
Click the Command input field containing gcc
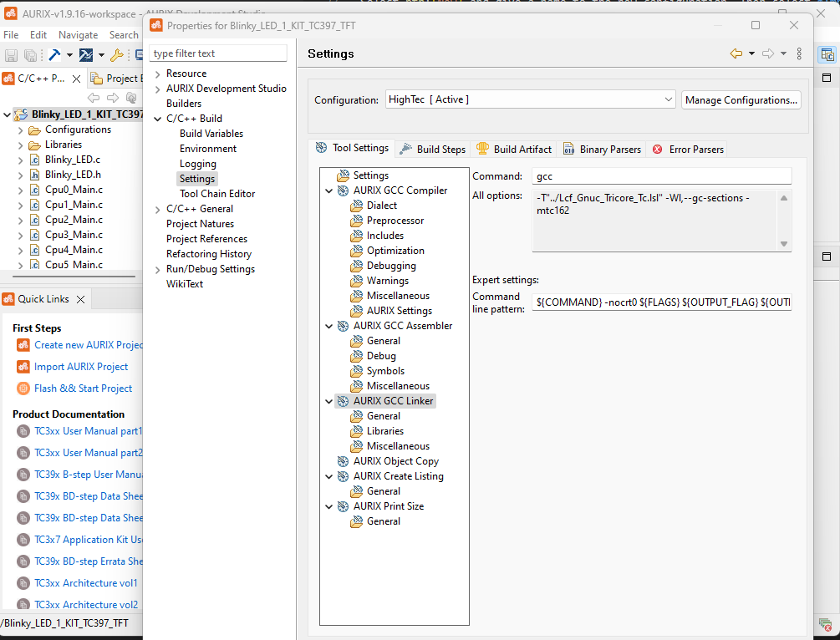click(661, 176)
